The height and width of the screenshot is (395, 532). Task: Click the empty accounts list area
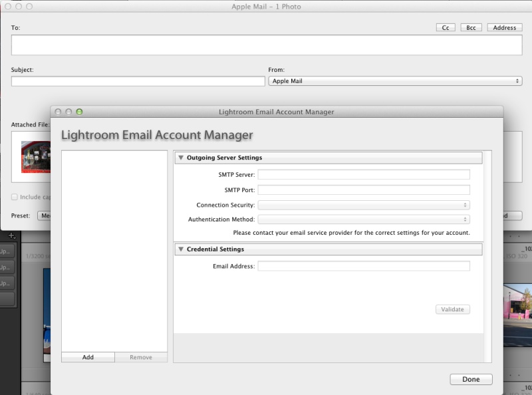[114, 251]
